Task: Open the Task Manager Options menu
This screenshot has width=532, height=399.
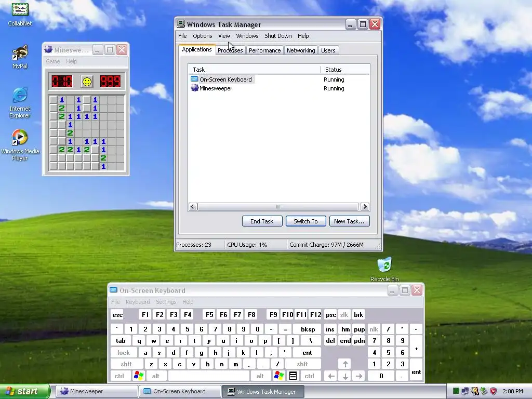Action: (x=202, y=36)
